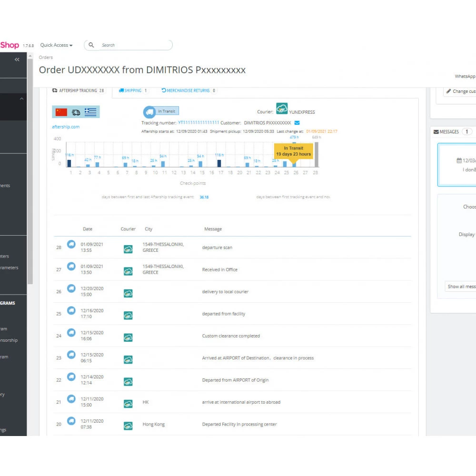
Task: Click 'Departed from AIRPORT of Origin' message
Action: [235, 380]
